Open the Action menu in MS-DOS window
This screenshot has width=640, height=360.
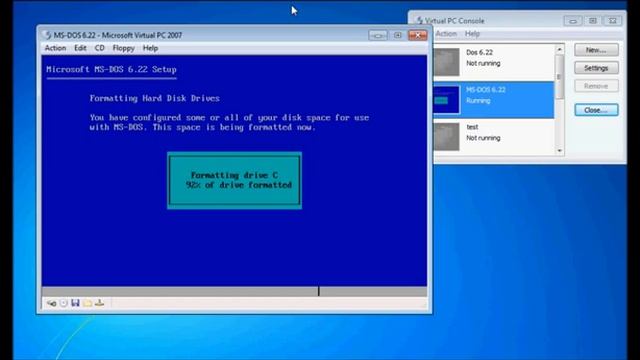click(x=55, y=48)
